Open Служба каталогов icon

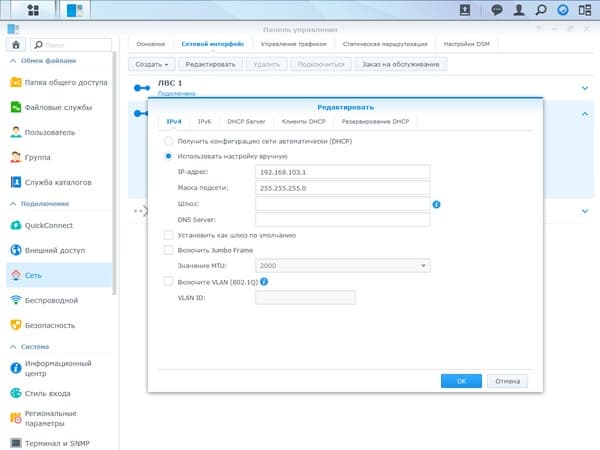16,182
